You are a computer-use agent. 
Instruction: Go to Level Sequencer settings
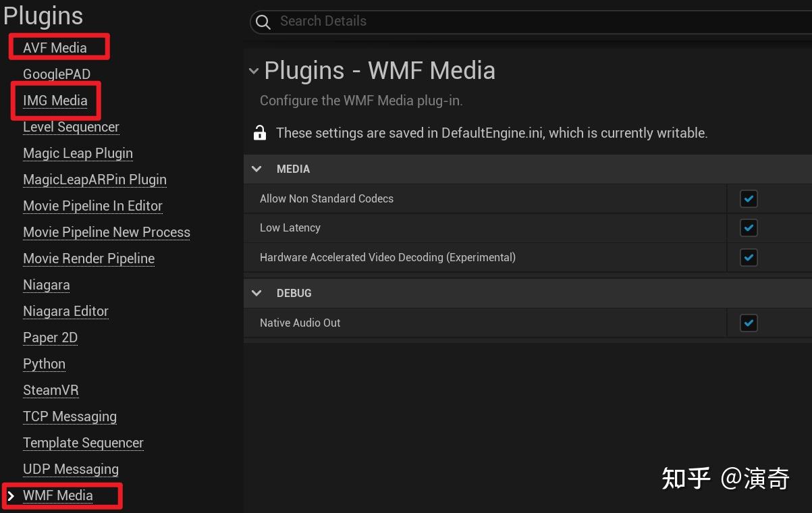tap(71, 127)
